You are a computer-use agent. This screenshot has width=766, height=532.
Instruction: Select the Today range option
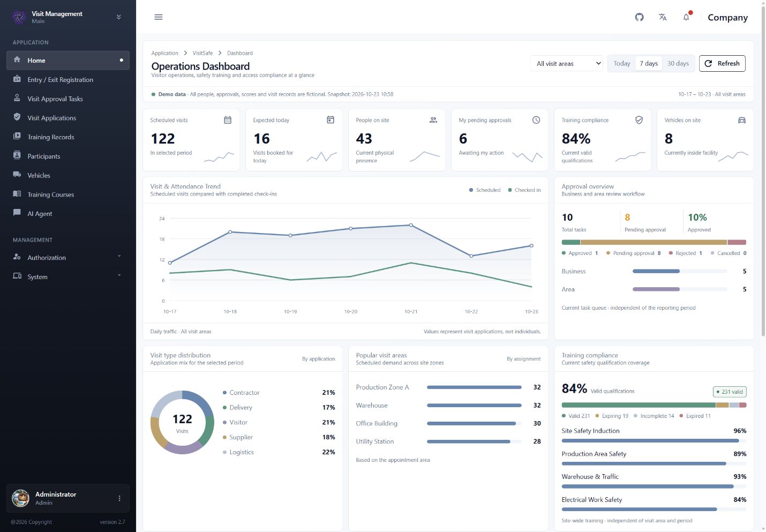coord(622,63)
